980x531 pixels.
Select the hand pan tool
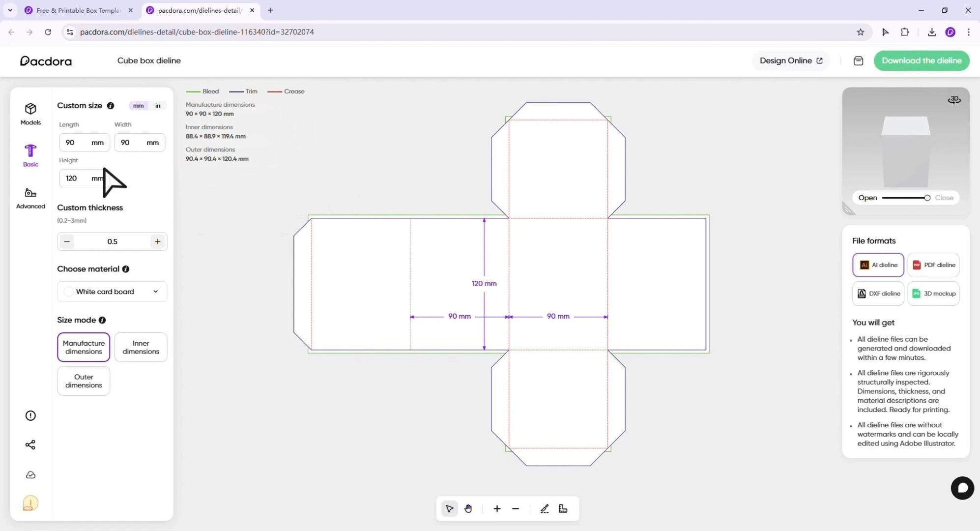tap(468, 508)
